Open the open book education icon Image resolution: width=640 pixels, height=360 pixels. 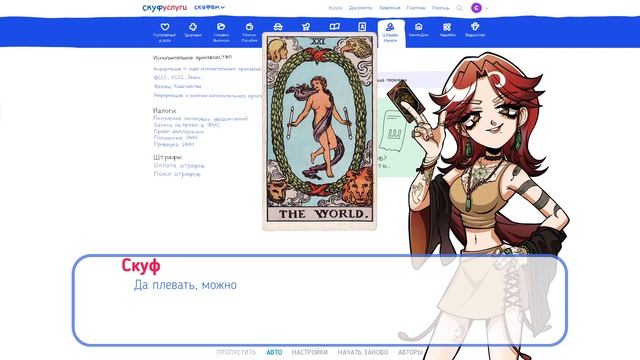335,27
